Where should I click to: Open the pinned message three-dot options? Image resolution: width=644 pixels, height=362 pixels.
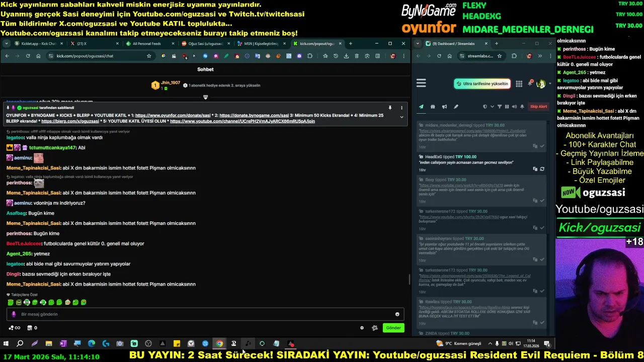coord(401,108)
